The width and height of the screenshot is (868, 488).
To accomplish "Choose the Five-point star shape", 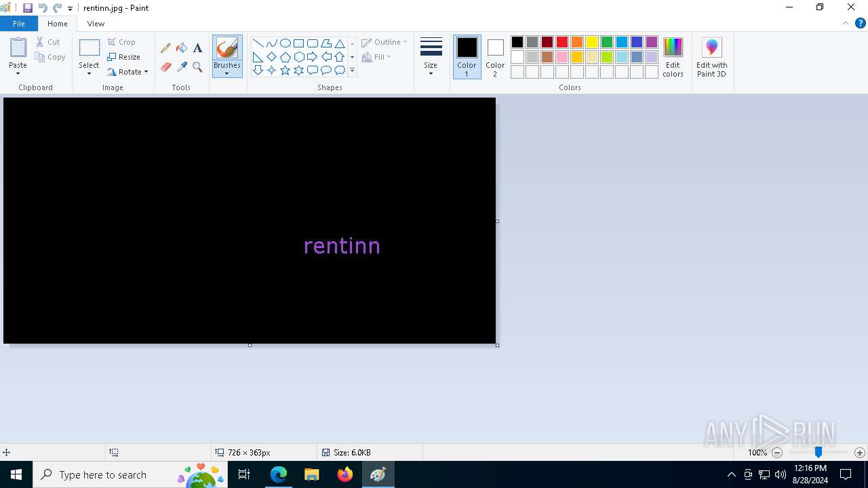I will pyautogui.click(x=285, y=70).
